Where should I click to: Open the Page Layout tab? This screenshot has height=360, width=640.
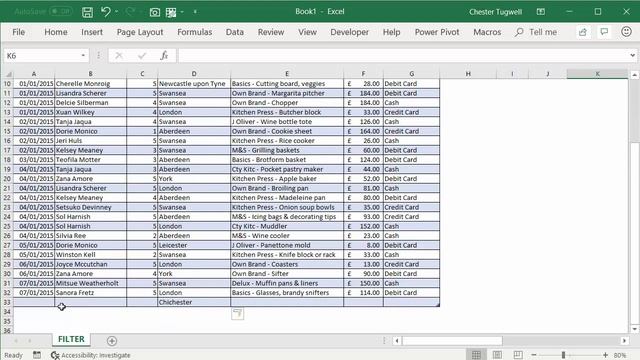click(x=140, y=32)
